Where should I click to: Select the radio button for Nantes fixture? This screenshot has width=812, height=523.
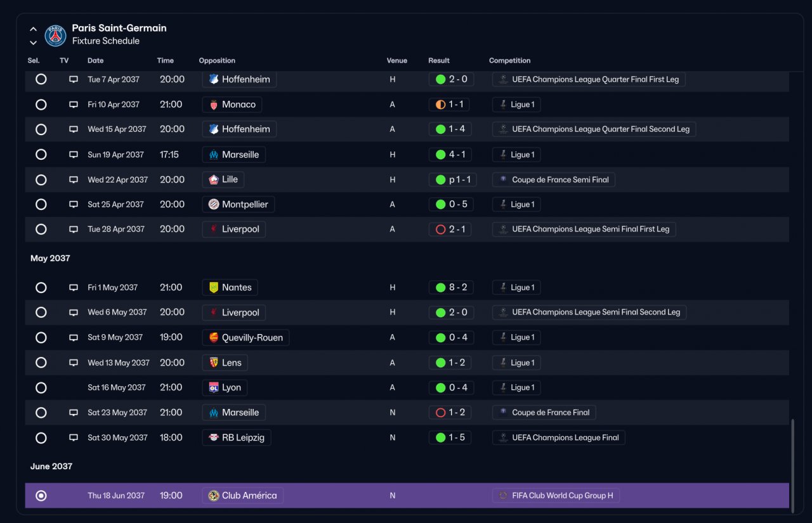click(41, 288)
